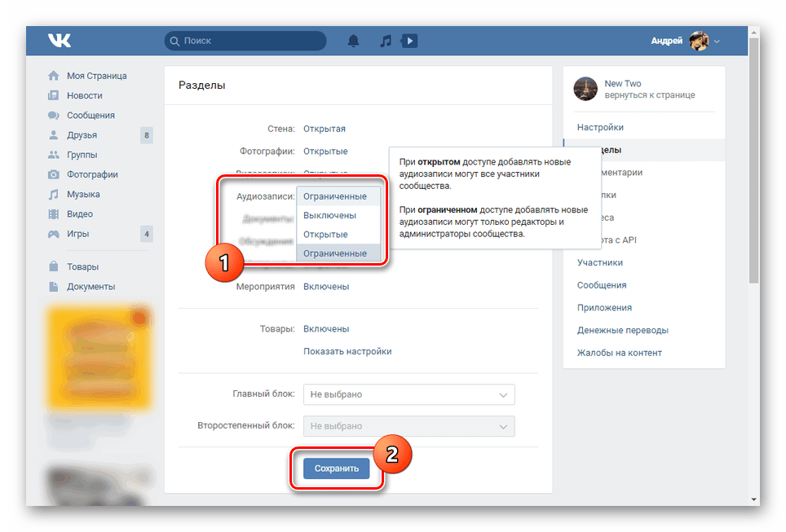The image size is (786, 532).
Task: Toggle Стена setting value Открытая
Action: [x=325, y=129]
